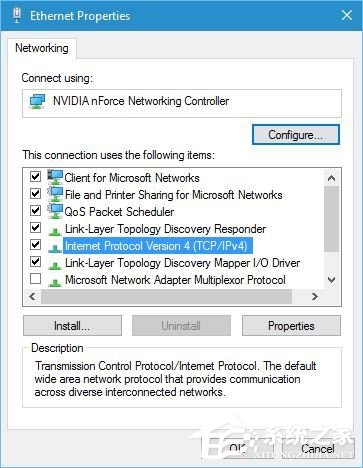Select Internet Protocol Version 4 (TCP/IPv4) item
The height and width of the screenshot is (468, 363).
(x=156, y=246)
